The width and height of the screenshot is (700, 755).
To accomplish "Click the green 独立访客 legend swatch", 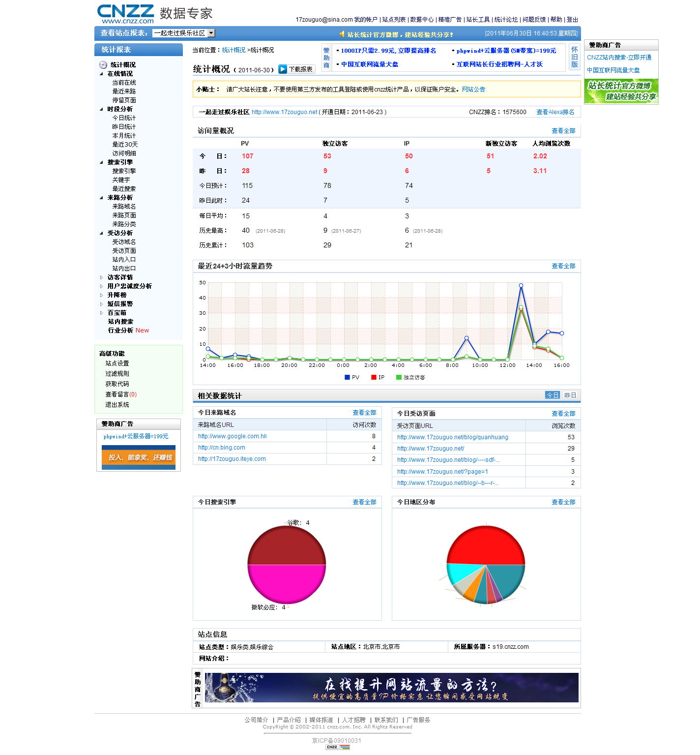I will [x=399, y=377].
